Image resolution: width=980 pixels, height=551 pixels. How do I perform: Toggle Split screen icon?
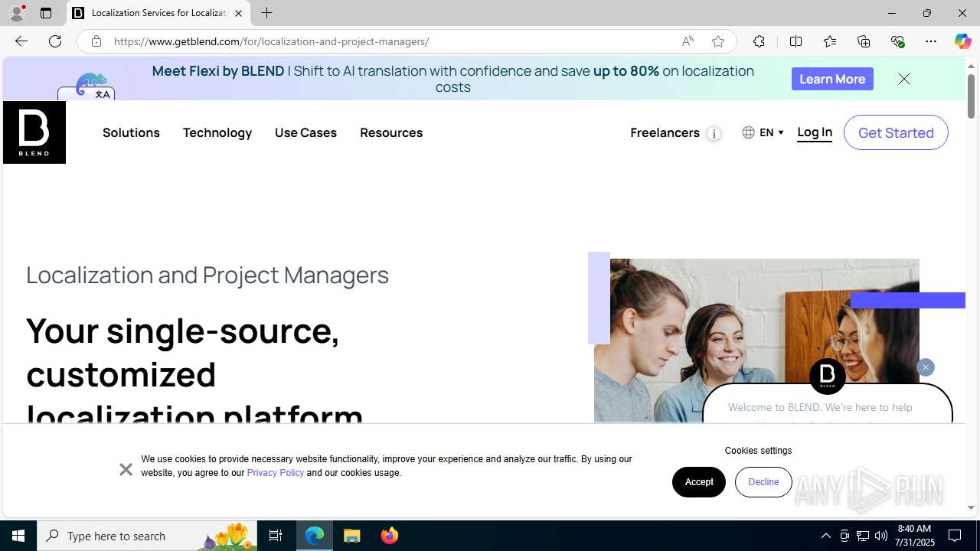pos(795,41)
